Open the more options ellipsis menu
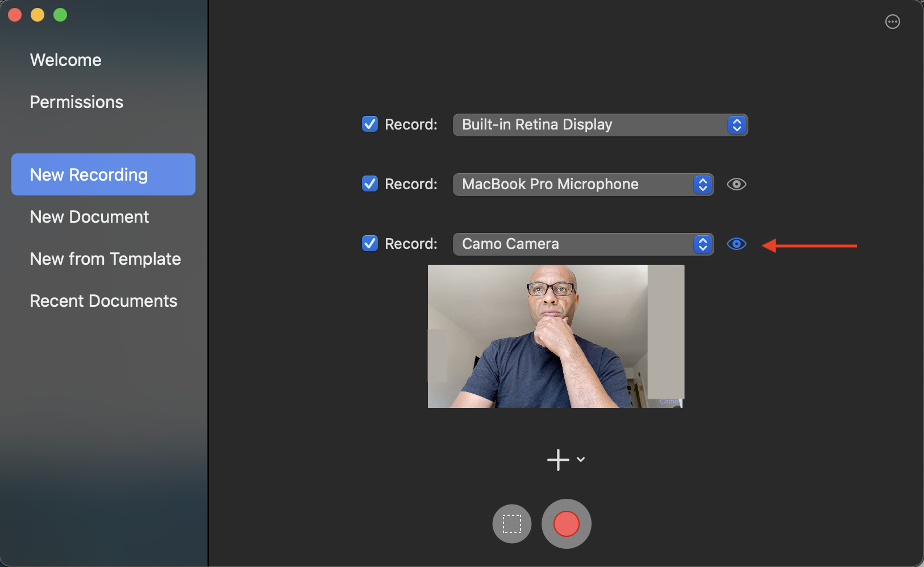Viewport: 924px width, 567px height. click(x=892, y=22)
